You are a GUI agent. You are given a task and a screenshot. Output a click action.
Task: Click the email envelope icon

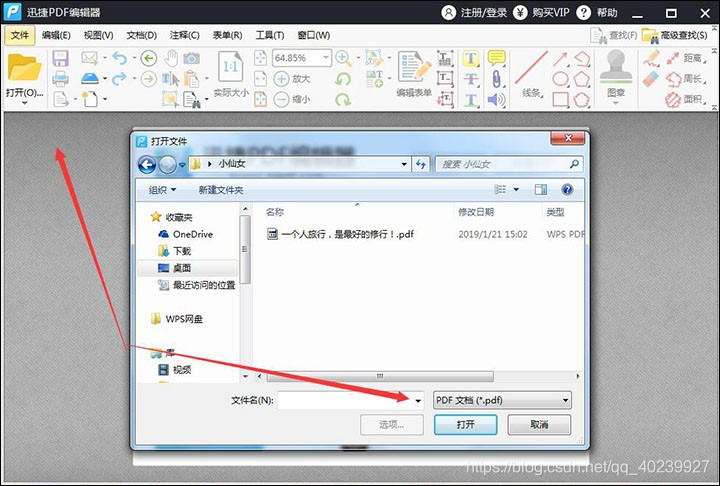[90, 58]
